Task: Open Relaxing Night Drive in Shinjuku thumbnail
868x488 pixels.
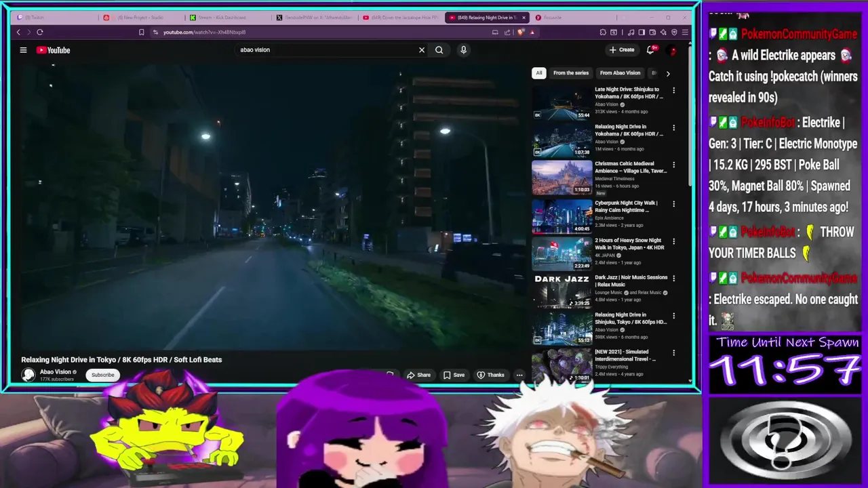Action: (x=562, y=327)
